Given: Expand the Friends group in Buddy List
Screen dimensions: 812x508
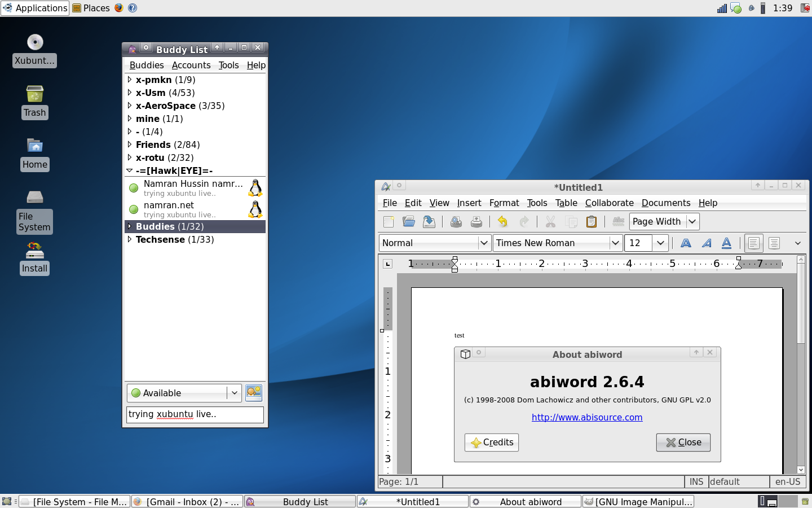Looking at the screenshot, I should click(x=130, y=144).
